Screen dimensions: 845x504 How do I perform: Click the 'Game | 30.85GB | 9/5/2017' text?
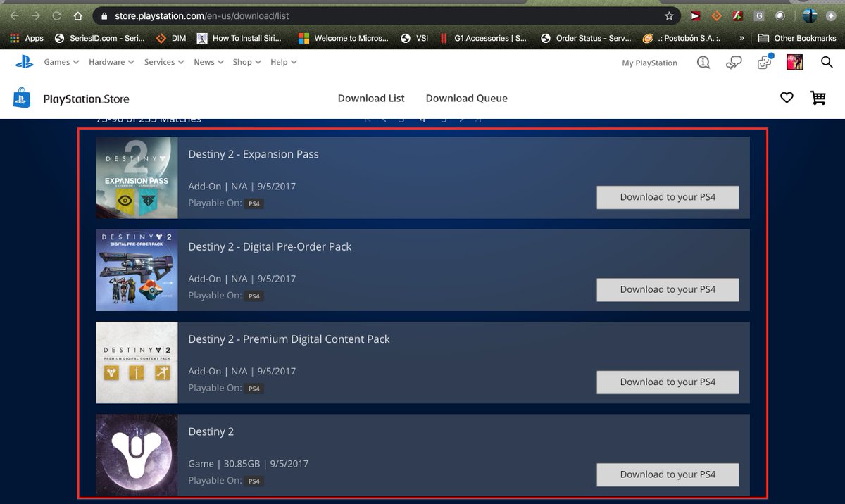(x=249, y=464)
